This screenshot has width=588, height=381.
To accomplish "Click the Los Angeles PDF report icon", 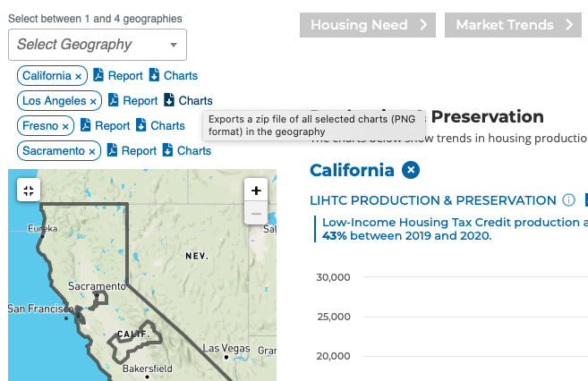I will tap(113, 101).
